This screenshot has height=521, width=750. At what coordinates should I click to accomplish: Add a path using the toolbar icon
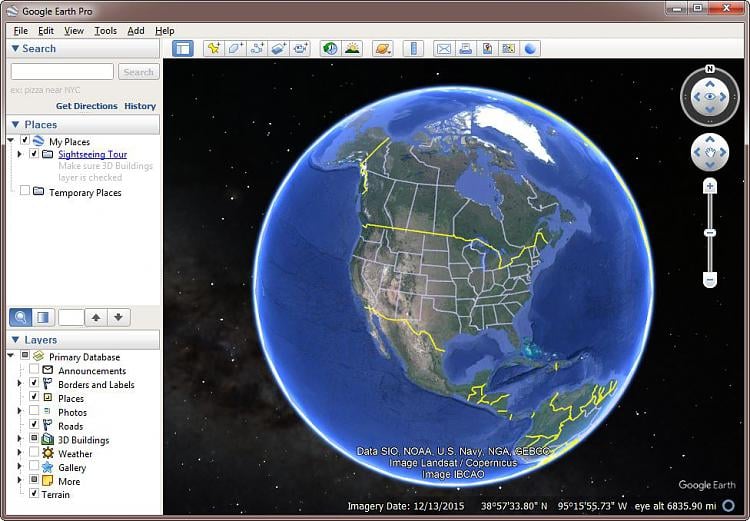[x=257, y=48]
